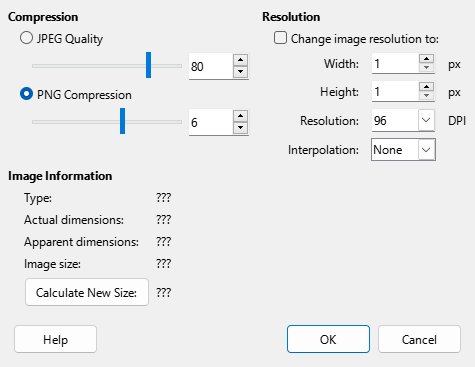
Task: Select the JPEG Quality radio button
Action: pos(26,38)
